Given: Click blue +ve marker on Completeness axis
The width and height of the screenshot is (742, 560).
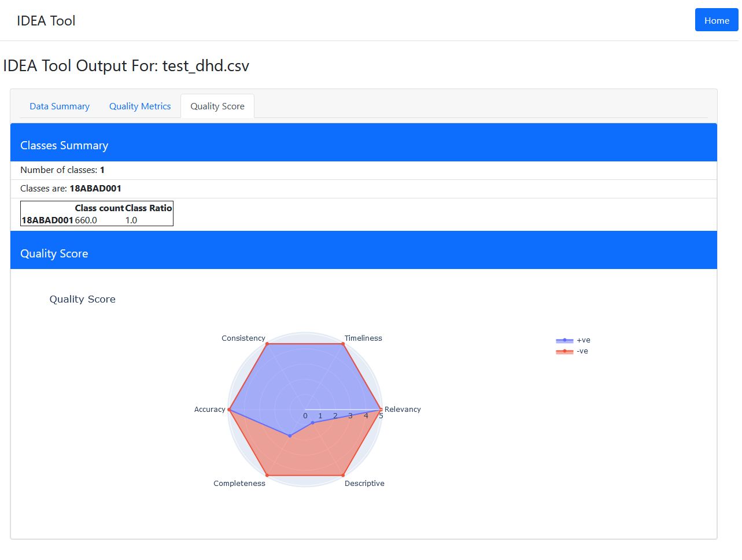Looking at the screenshot, I should click(290, 436).
